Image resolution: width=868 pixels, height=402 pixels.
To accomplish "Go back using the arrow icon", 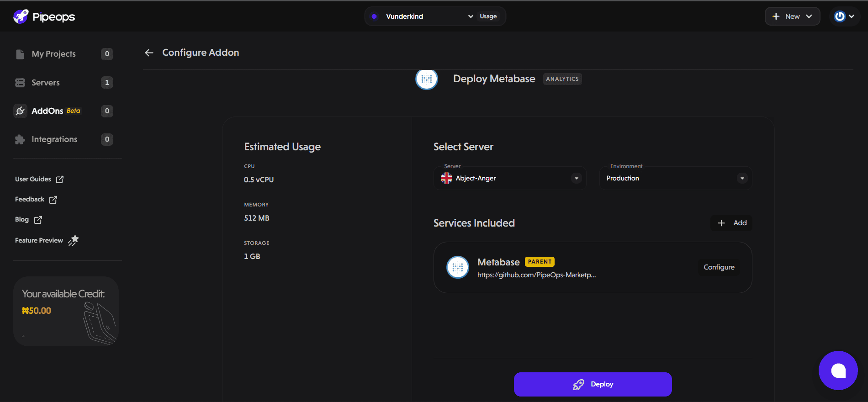I will click(149, 53).
